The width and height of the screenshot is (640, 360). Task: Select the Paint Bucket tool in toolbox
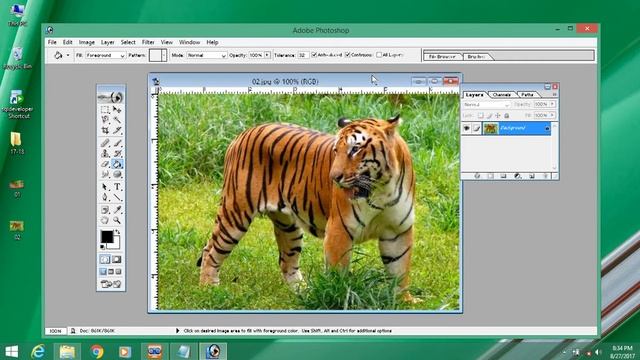[x=117, y=164]
